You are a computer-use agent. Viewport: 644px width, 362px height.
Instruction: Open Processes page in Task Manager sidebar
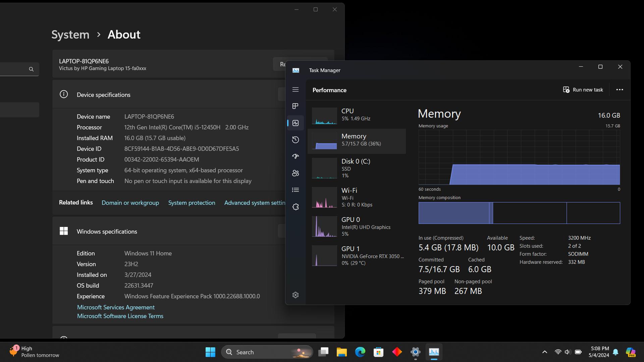[x=295, y=106]
